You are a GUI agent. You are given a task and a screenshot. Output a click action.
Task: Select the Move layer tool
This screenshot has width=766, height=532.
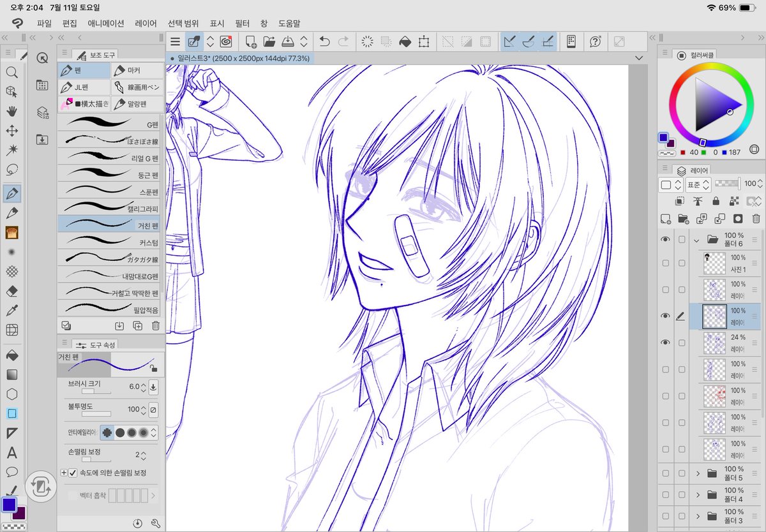(x=11, y=131)
